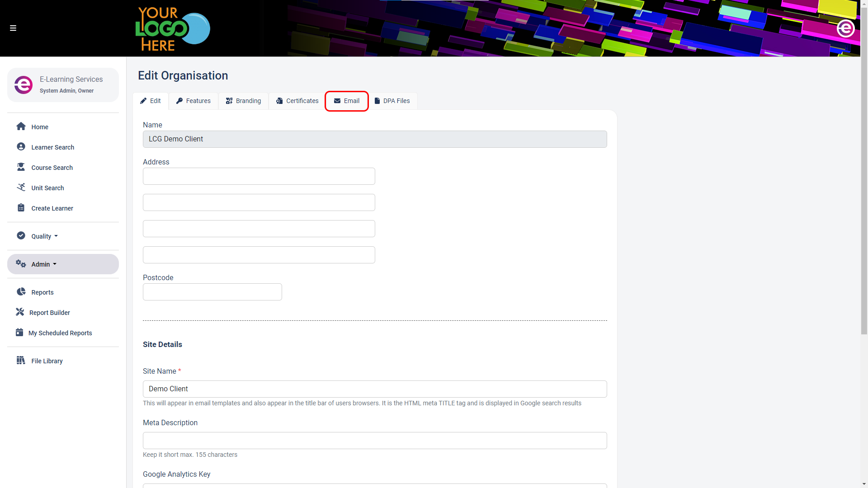The height and width of the screenshot is (488, 868).
Task: Click the DPA Files document icon
Action: [x=377, y=101]
